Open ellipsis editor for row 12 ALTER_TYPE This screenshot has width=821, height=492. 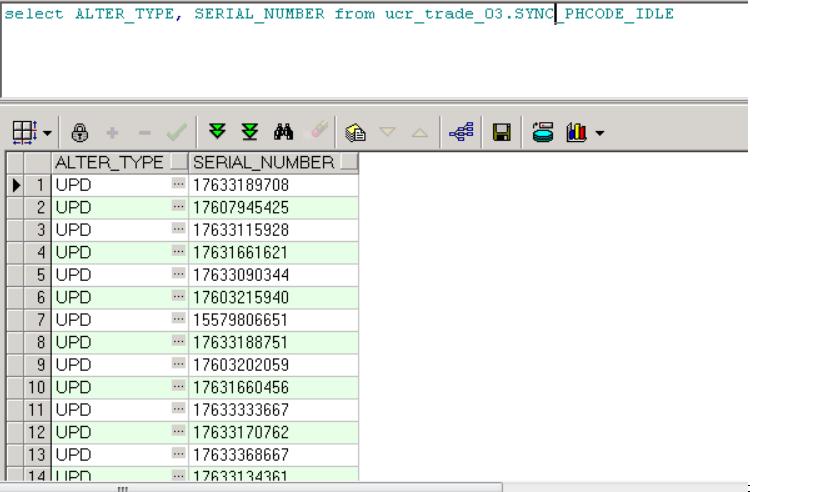coord(179,431)
